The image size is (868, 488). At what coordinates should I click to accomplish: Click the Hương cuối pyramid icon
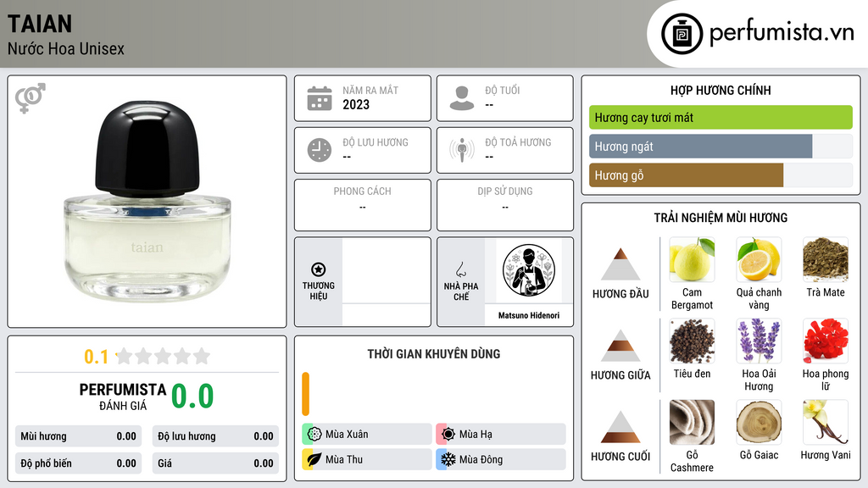[620, 427]
